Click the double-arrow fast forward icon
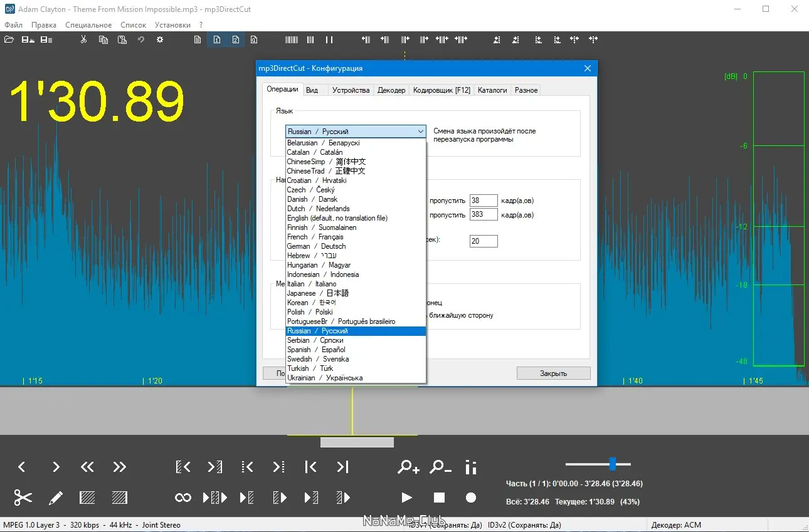Image resolution: width=809 pixels, height=532 pixels. (119, 467)
